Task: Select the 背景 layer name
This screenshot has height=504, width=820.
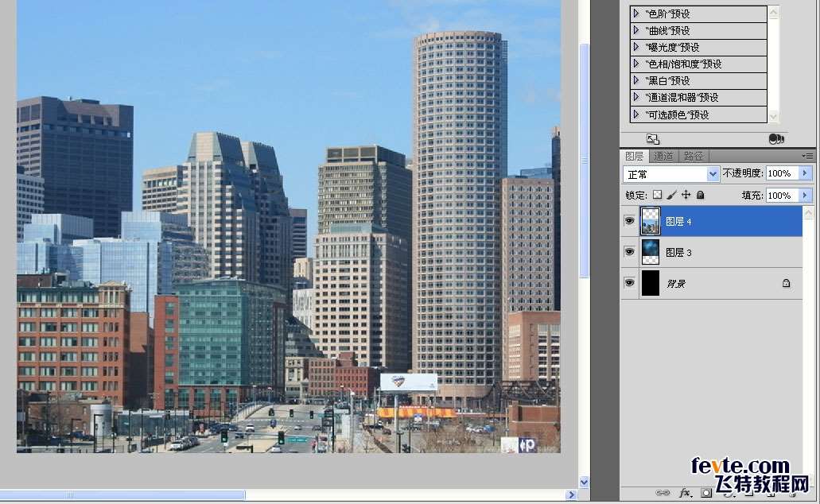Action: click(676, 283)
